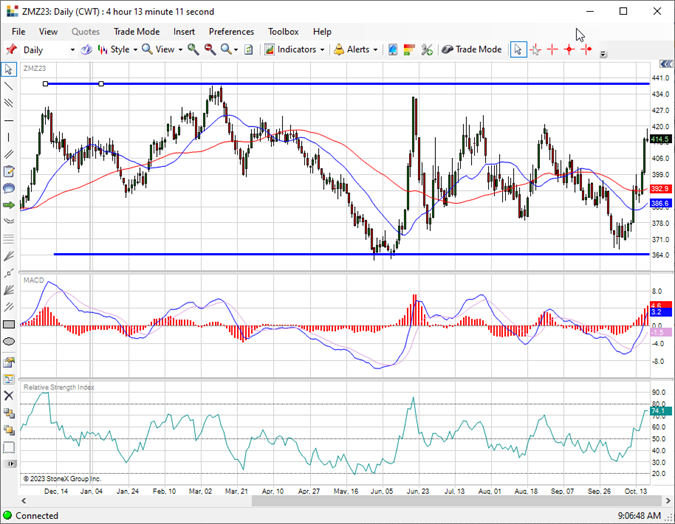
Task: Select the trend line drawing tool
Action: click(x=9, y=86)
